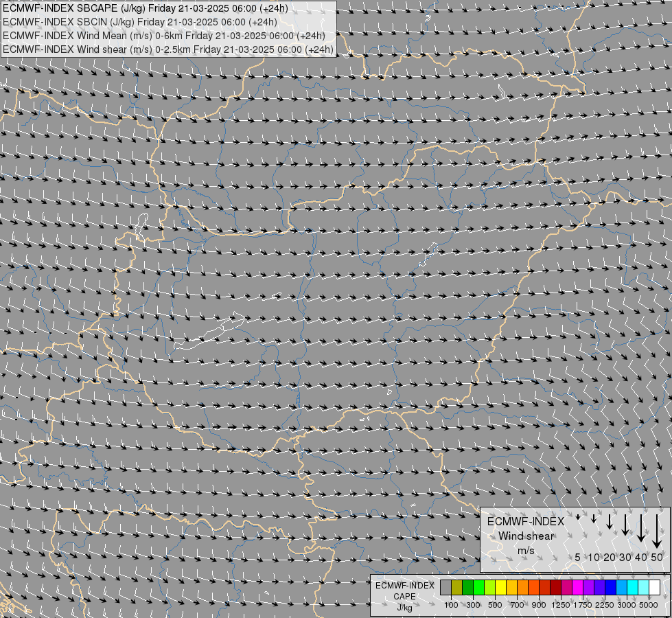Click the 5 m/s wind shear legend arrow
Viewport: 672px width, 618px height.
578,517
